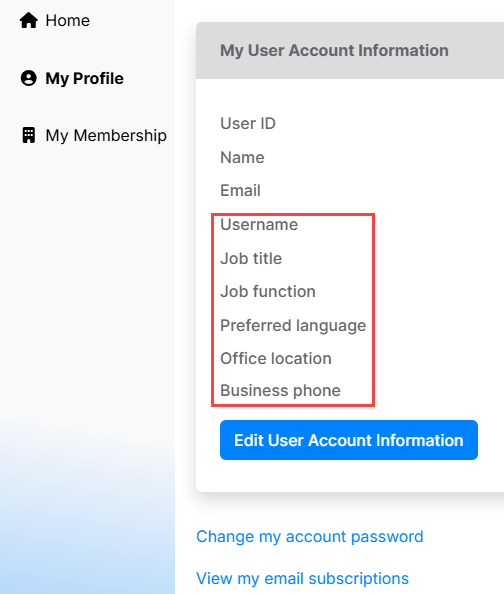Select the Job function field label

click(268, 292)
